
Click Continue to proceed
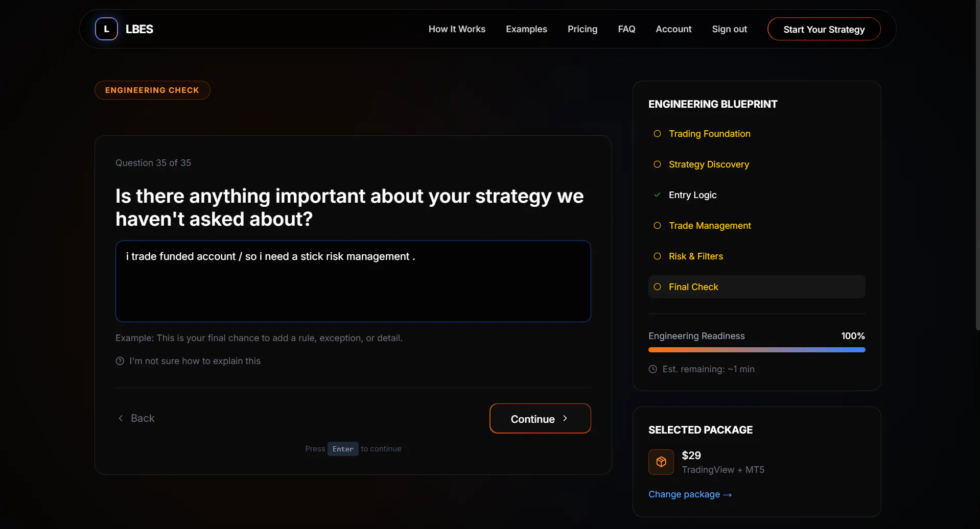point(540,419)
